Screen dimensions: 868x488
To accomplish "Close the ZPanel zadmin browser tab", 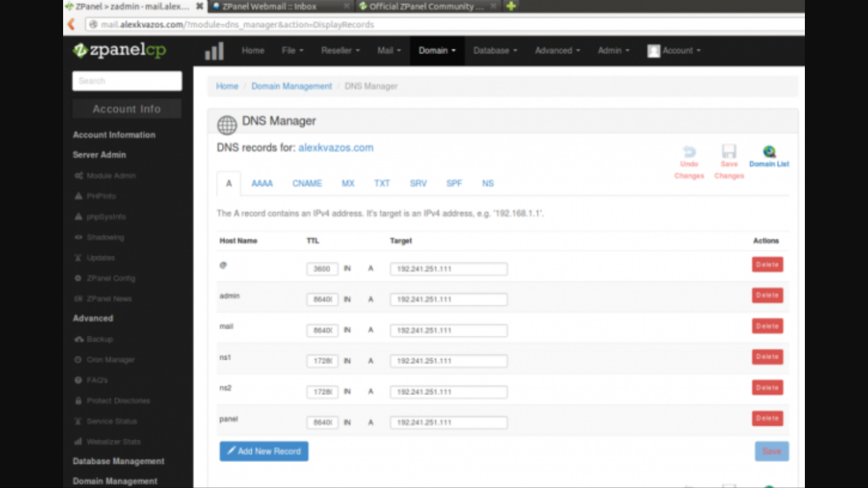I will (199, 7).
